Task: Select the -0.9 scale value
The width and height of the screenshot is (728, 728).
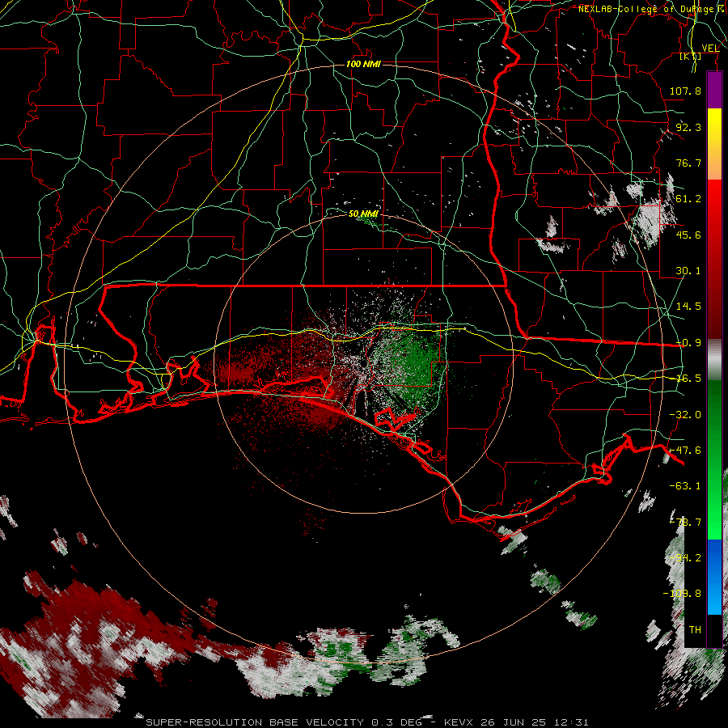Action: [x=688, y=342]
